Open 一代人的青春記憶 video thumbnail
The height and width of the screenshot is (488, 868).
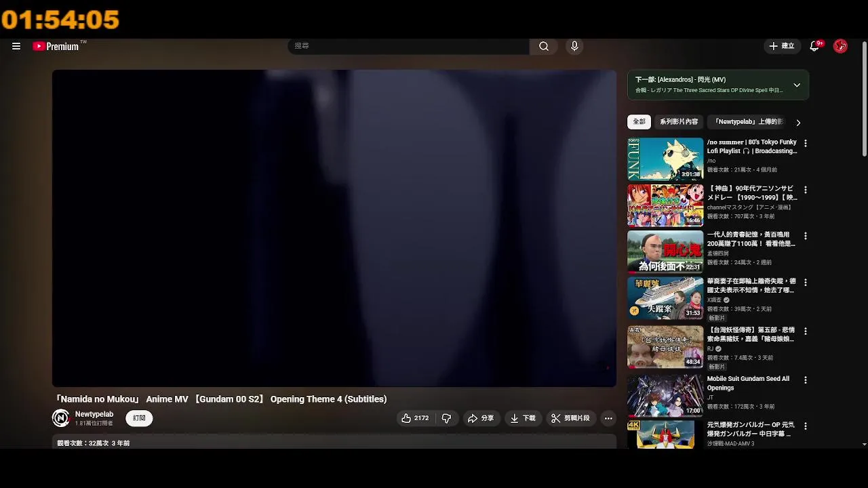point(665,251)
